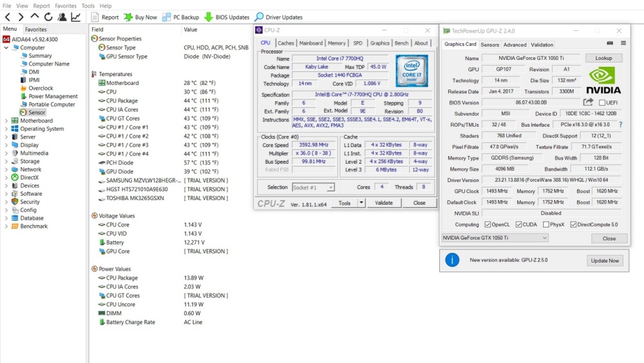The image size is (644, 363).
Task: Open the user profile icon in AIDA64 toolbar
Action: pyautogui.click(x=62, y=17)
